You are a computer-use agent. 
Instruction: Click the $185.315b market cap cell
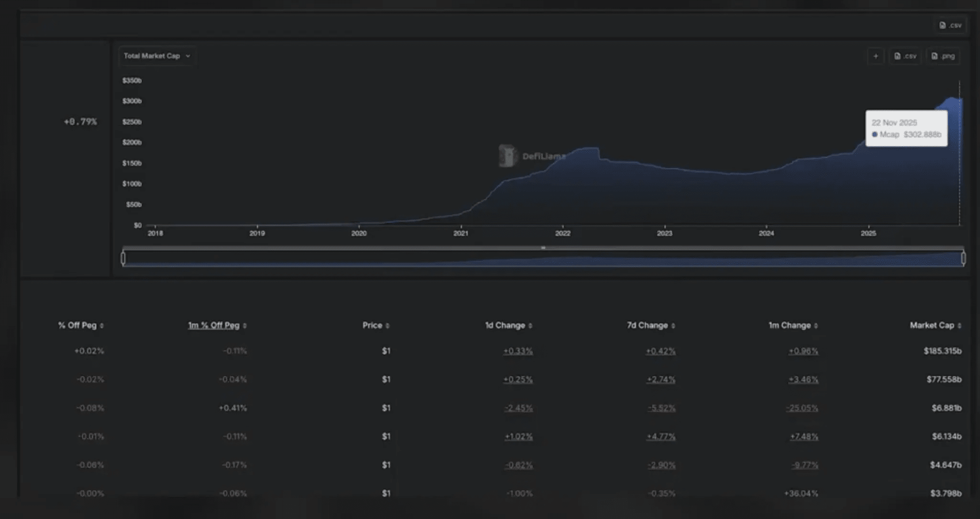pos(942,351)
